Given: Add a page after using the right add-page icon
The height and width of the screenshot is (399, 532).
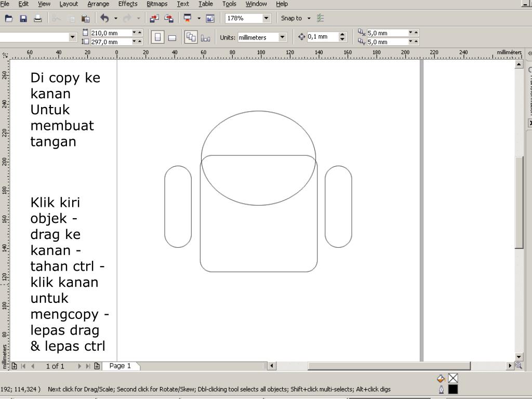Looking at the screenshot, I should pyautogui.click(x=97, y=366).
